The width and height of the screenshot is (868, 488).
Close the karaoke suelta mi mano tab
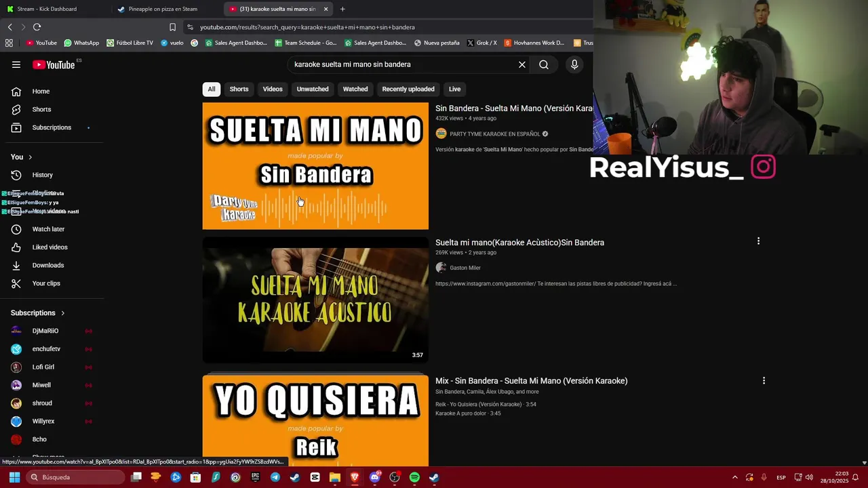coord(325,9)
